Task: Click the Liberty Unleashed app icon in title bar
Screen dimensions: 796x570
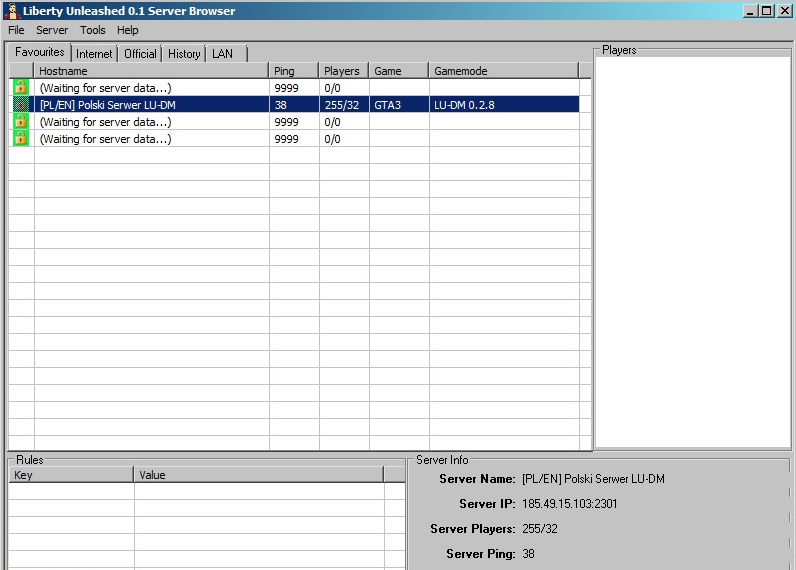Action: (x=11, y=11)
